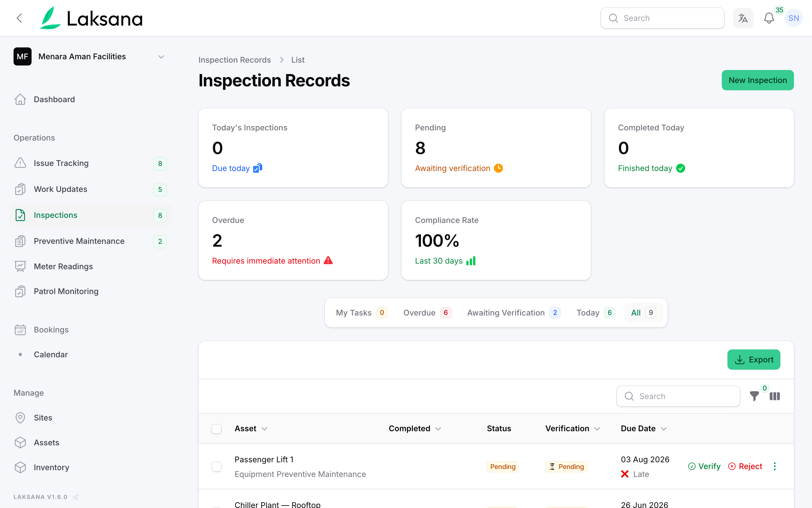
Task: Click the Late label with red X
Action: tap(635, 474)
